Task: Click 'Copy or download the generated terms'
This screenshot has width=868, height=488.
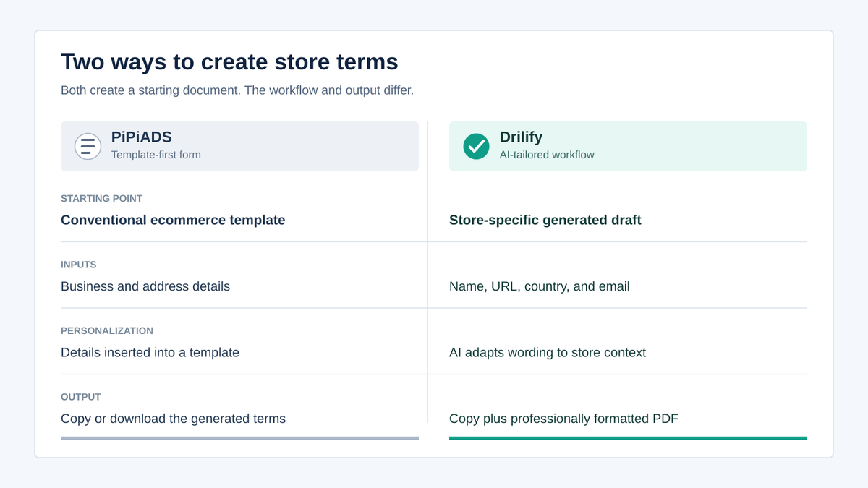Action: tap(173, 419)
